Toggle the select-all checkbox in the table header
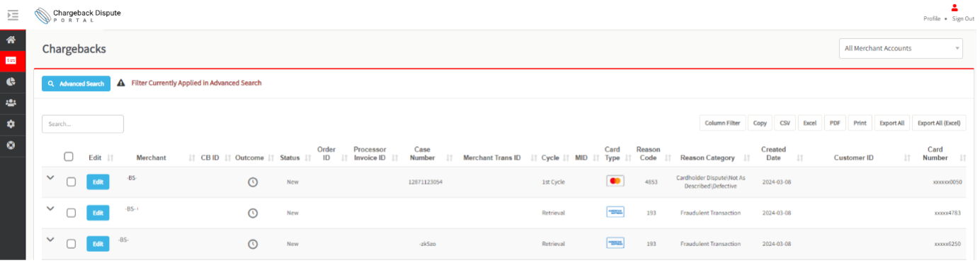The height and width of the screenshot is (263, 980). pos(69,157)
